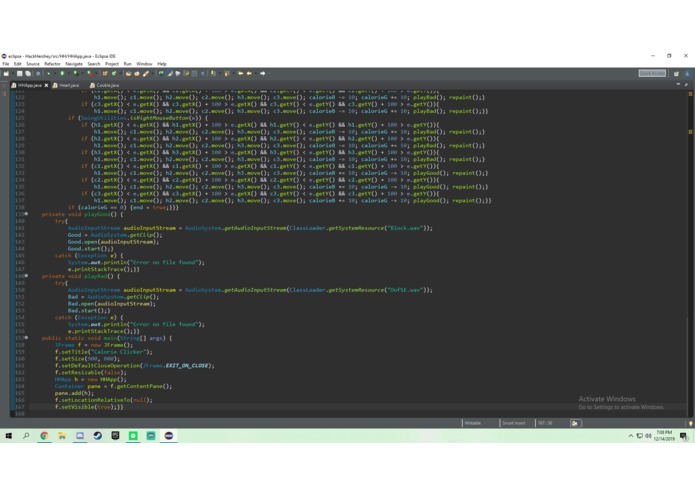Click the Open Task toolbar icon

pos(137,73)
